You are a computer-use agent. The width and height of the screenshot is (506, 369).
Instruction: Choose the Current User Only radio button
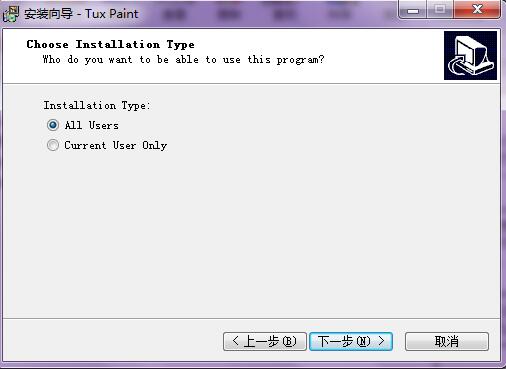[53, 145]
